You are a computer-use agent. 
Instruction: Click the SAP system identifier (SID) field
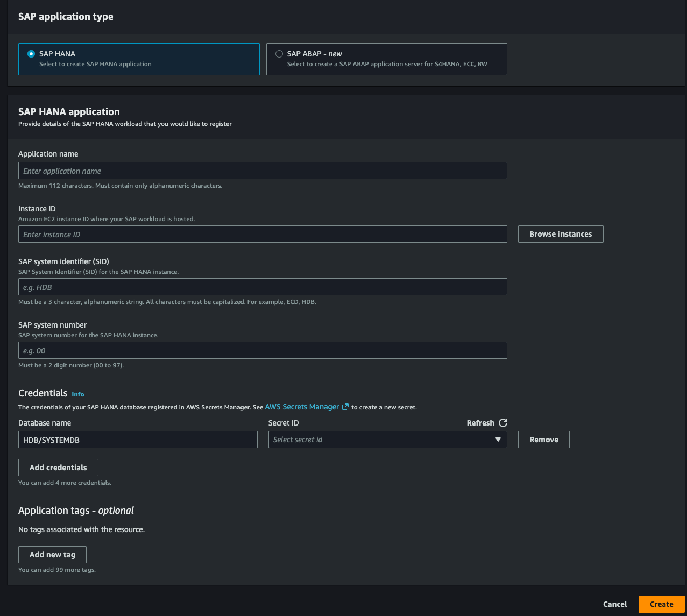pyautogui.click(x=263, y=287)
